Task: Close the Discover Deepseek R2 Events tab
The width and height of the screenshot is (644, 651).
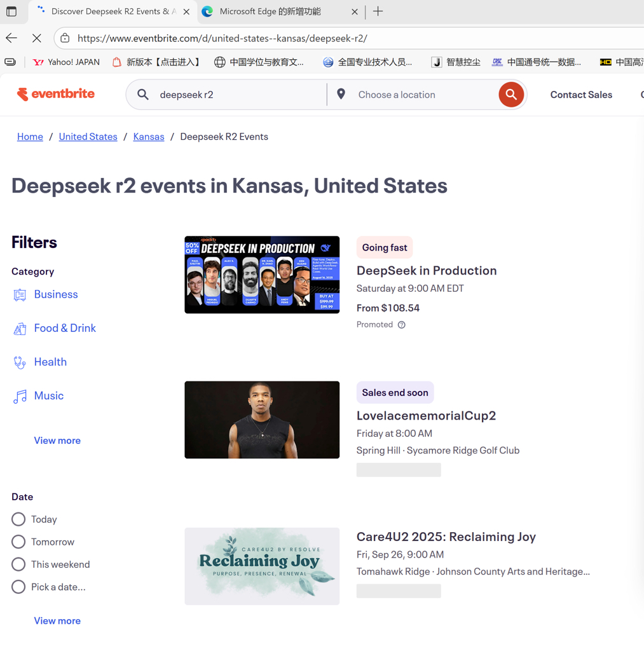Action: [186, 11]
